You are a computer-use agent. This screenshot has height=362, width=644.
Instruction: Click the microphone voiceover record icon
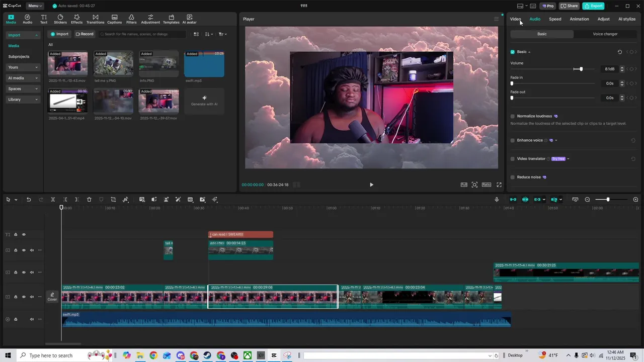[x=497, y=200]
